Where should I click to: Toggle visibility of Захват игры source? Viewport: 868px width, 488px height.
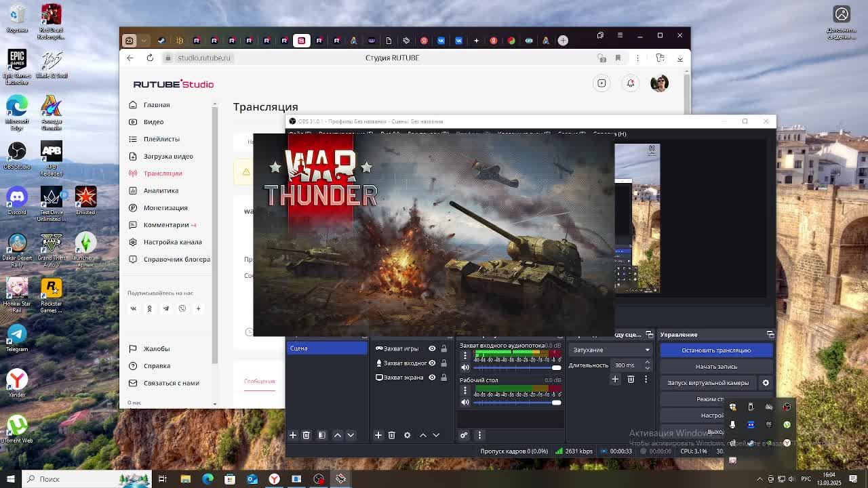pyautogui.click(x=432, y=348)
